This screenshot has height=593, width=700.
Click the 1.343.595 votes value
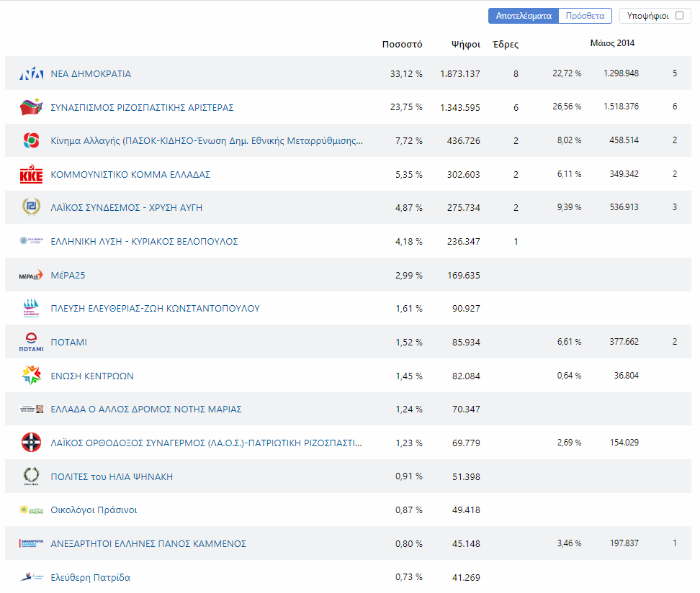pyautogui.click(x=460, y=107)
